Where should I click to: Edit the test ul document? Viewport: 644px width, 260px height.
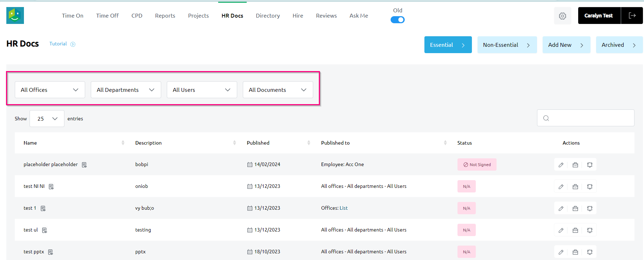click(x=561, y=230)
